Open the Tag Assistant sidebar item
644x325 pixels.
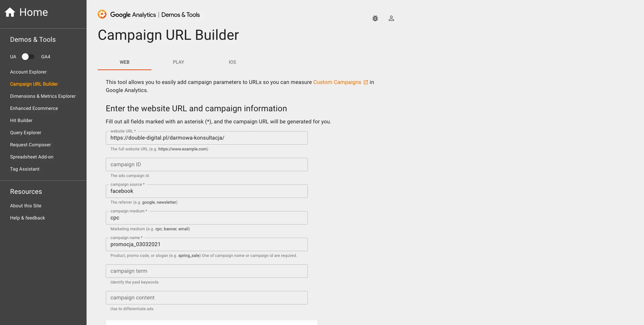click(x=25, y=169)
